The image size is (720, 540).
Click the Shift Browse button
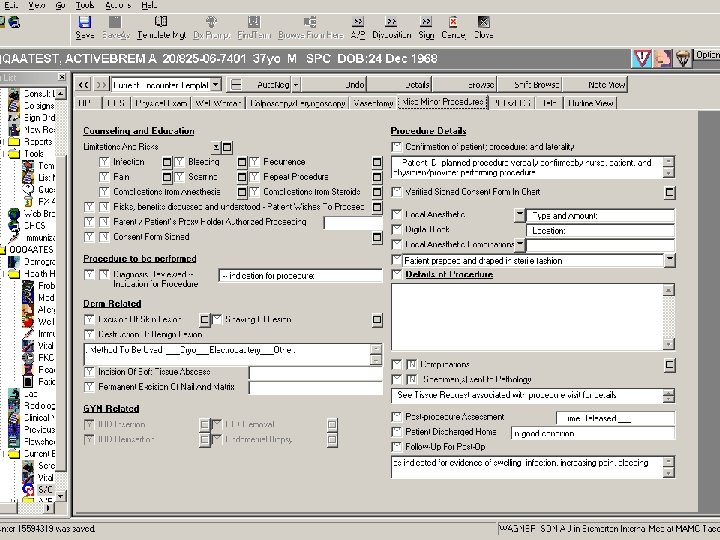coord(529,85)
